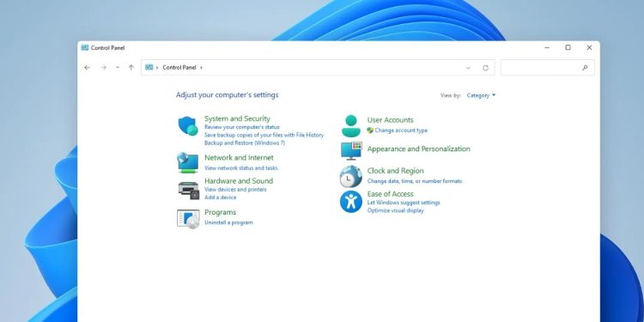Review your computer's status link
Screen dimensions: 644x322
click(242, 127)
